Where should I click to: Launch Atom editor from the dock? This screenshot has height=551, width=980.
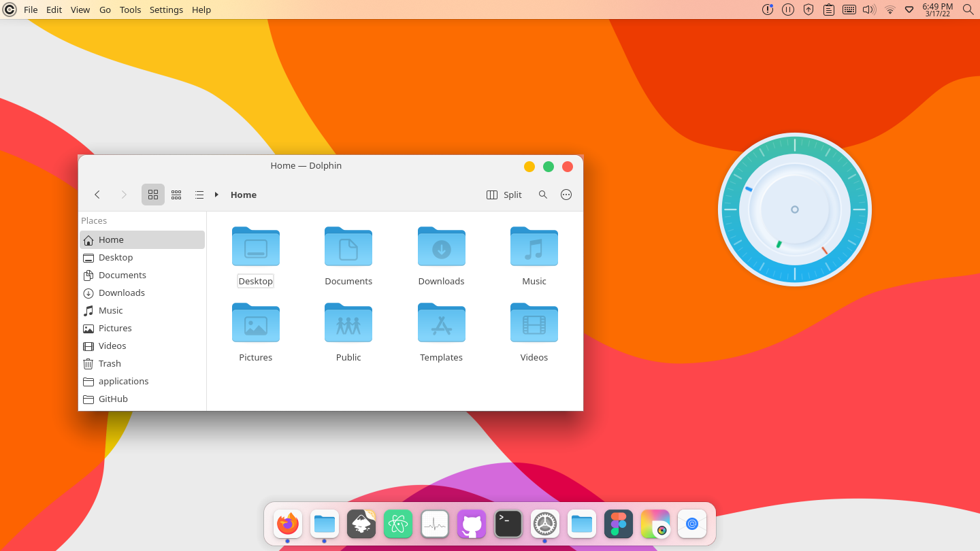(x=398, y=524)
